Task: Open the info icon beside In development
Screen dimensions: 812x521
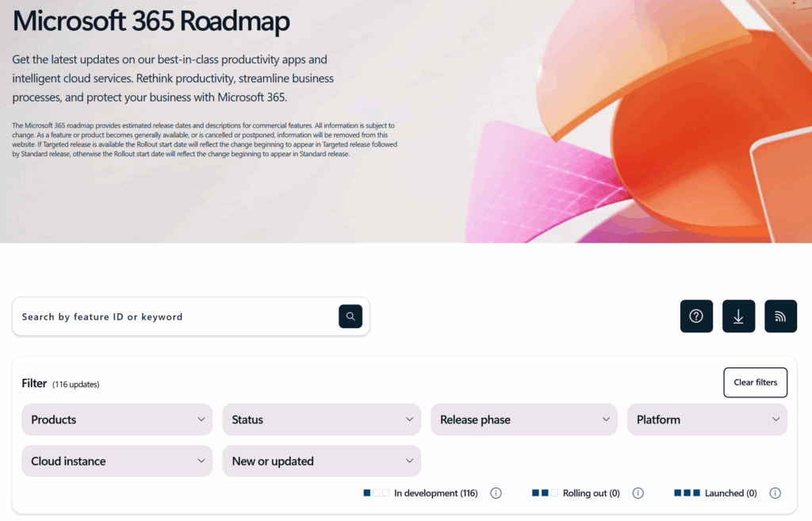Action: point(496,492)
